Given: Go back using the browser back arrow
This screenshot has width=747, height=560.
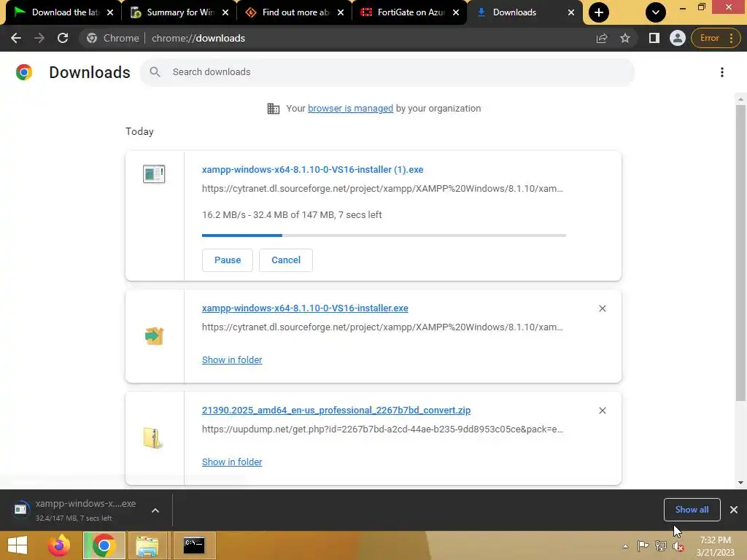Looking at the screenshot, I should pyautogui.click(x=16, y=38).
